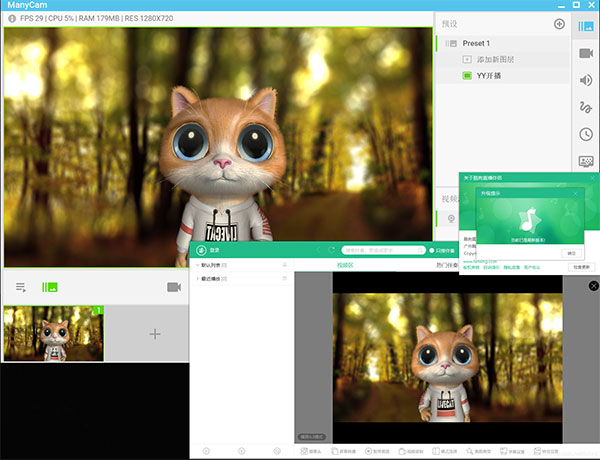
Task: Open the Time clock panel in sidebar
Action: [x=585, y=134]
